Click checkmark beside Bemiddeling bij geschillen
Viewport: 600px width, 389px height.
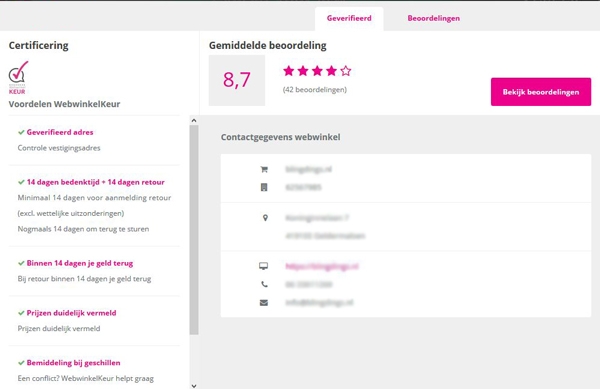(x=21, y=363)
